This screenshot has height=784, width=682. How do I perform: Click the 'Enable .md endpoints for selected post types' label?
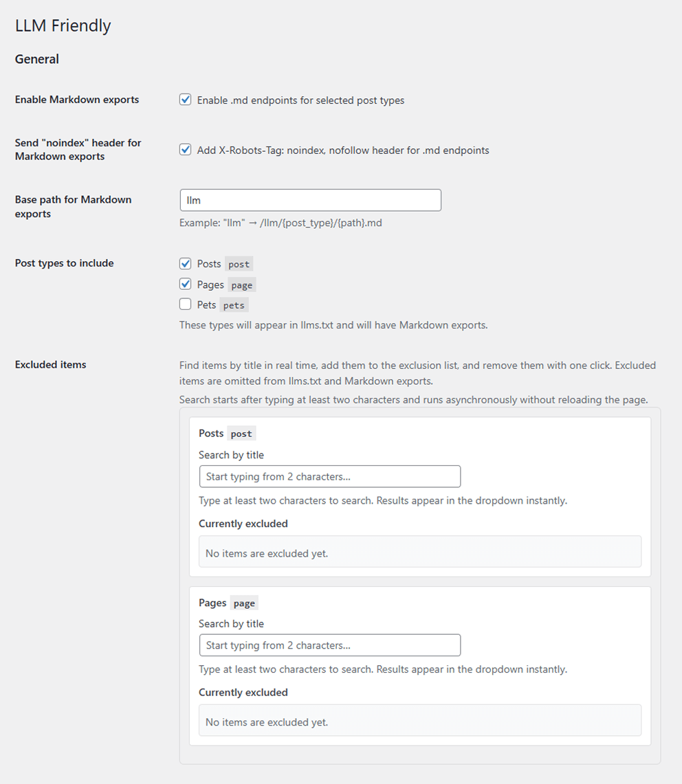[300, 100]
